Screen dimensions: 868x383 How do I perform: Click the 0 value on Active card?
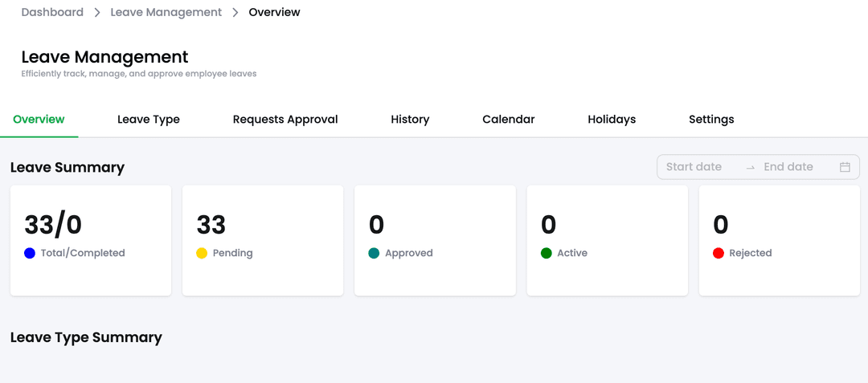549,225
